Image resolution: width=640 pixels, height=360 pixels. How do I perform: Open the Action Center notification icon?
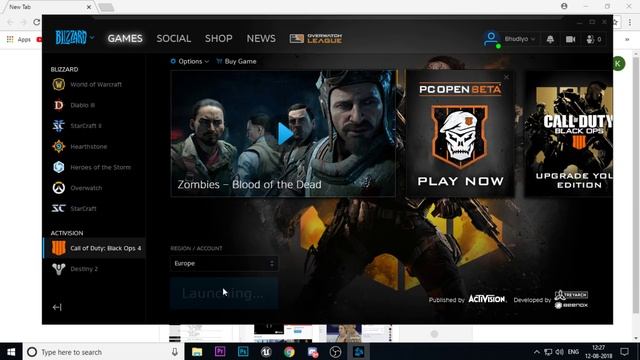pos(624,352)
